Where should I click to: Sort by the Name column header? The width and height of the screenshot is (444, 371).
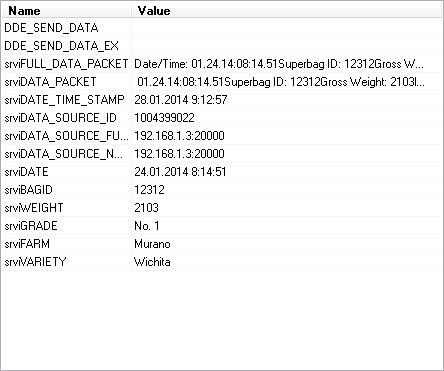pos(67,11)
